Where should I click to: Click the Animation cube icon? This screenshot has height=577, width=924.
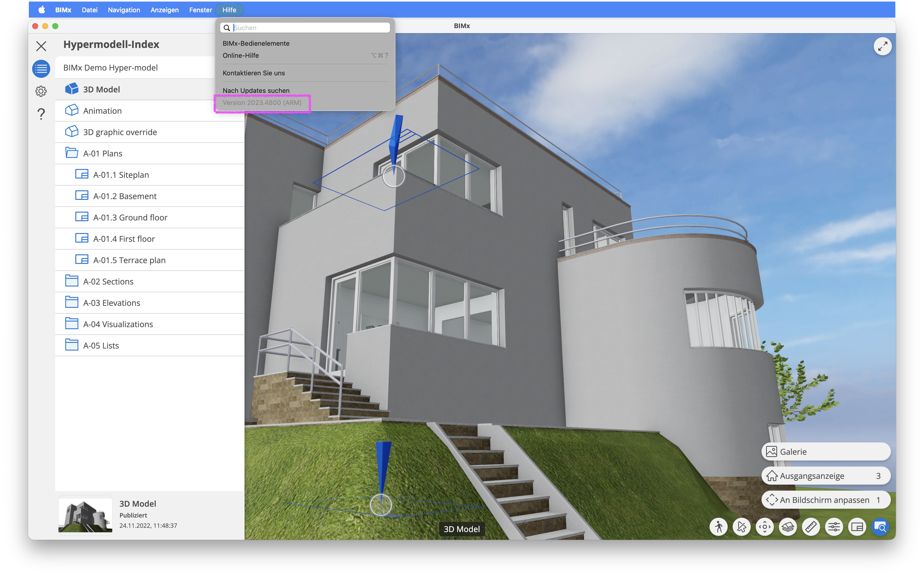click(x=72, y=110)
